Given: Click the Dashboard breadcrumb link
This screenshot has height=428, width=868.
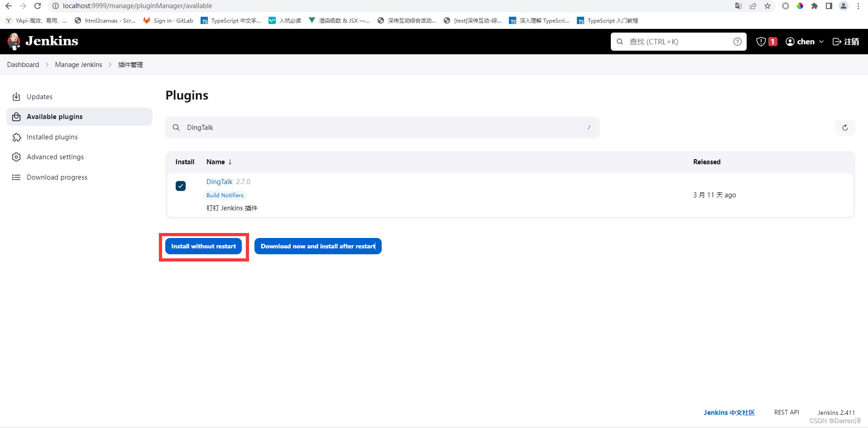Looking at the screenshot, I should [23, 65].
